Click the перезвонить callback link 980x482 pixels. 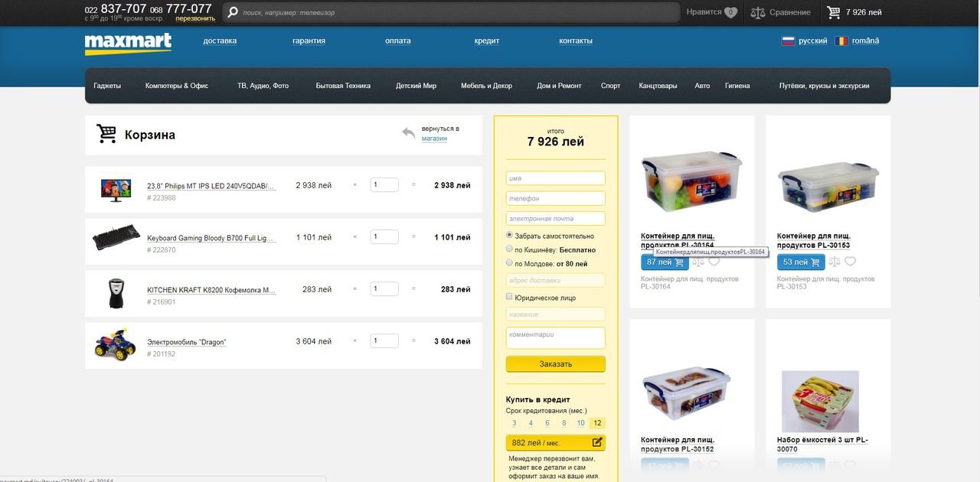[x=195, y=18]
